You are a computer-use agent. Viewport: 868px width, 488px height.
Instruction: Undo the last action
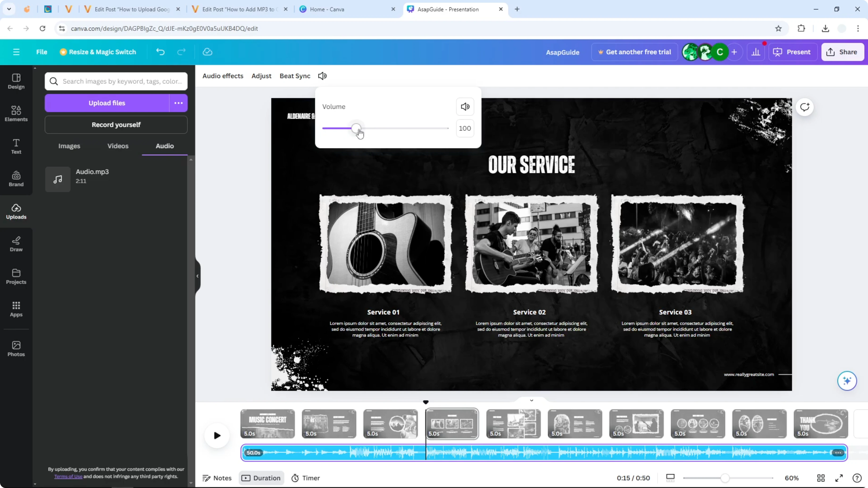coord(160,52)
